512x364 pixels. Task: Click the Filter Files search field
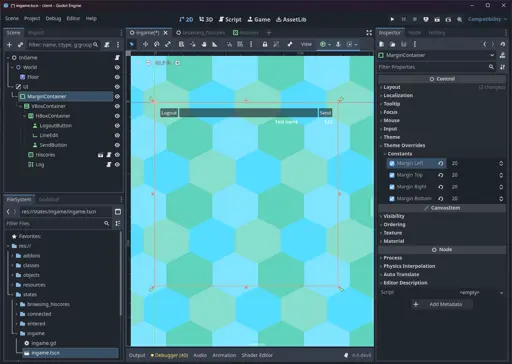click(58, 223)
